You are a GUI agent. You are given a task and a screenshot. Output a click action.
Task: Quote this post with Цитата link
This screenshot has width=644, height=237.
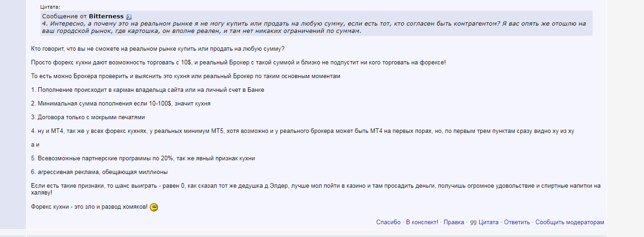point(488,222)
